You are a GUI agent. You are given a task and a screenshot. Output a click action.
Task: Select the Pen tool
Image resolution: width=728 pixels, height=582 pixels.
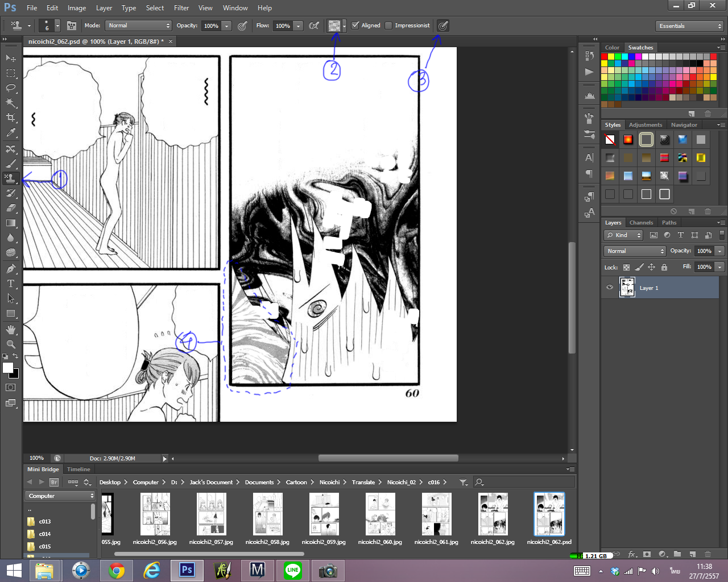click(x=11, y=268)
